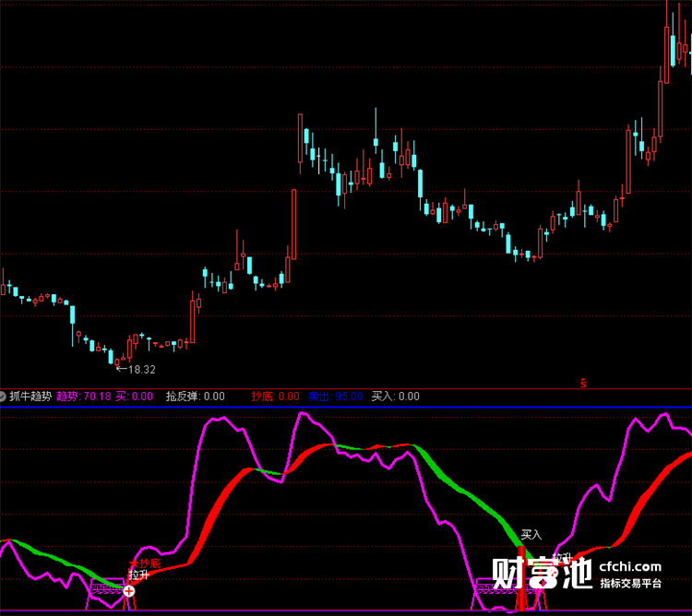Click the red 抄底: 0.00 readout
This screenshot has height=616, width=692.
pos(275,397)
